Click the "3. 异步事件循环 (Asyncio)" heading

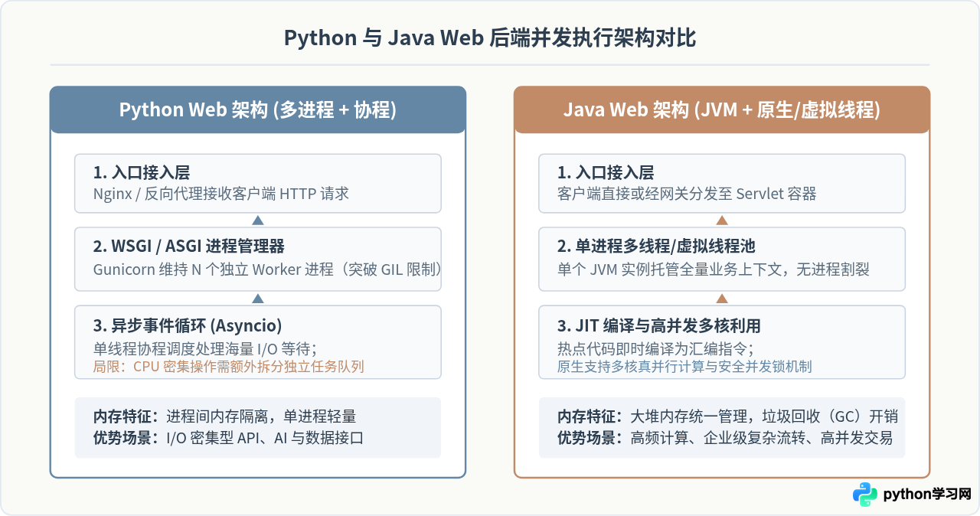(188, 325)
